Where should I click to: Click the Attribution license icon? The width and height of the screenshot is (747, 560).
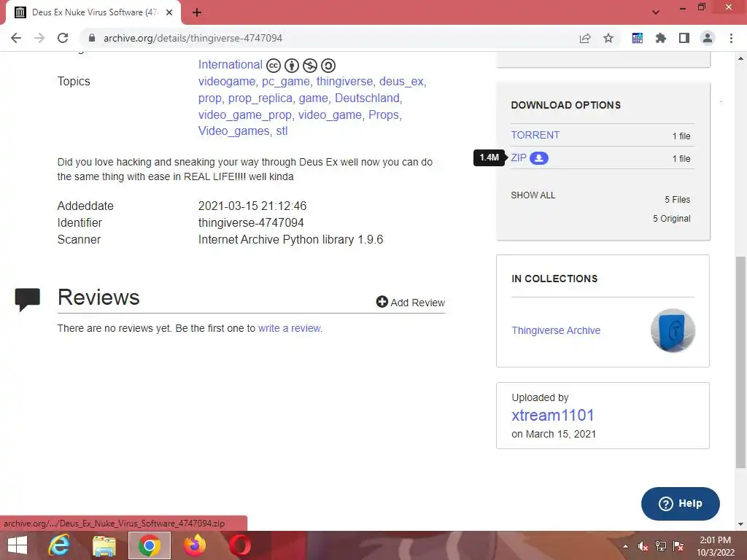[292, 65]
